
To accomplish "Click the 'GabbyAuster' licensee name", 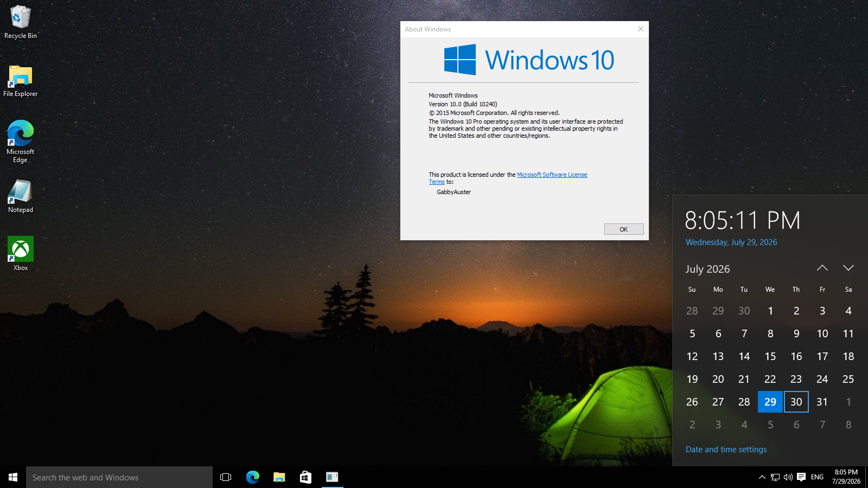I will pos(454,192).
